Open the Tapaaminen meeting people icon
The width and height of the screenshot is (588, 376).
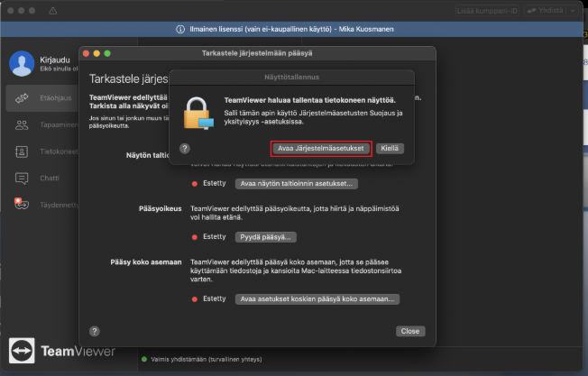(x=21, y=124)
